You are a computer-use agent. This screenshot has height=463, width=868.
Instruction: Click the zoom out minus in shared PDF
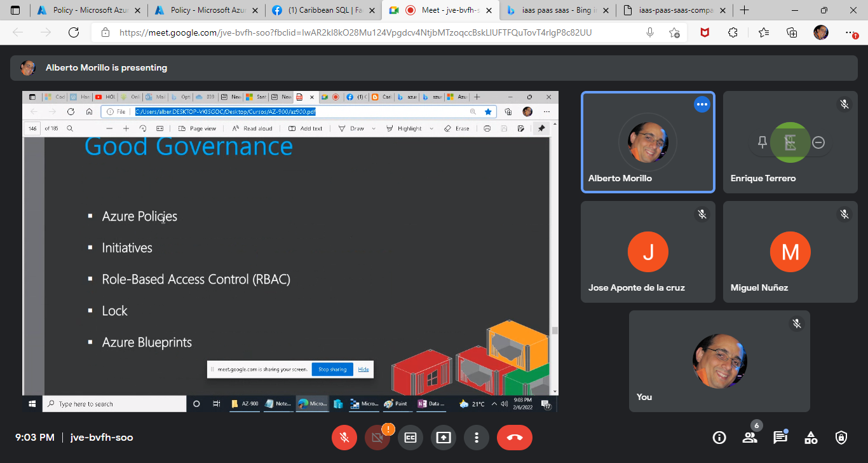[x=110, y=128]
